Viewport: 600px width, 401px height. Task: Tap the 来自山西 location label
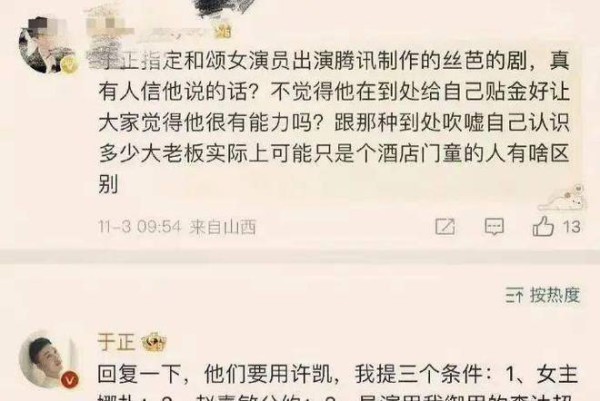(222, 227)
